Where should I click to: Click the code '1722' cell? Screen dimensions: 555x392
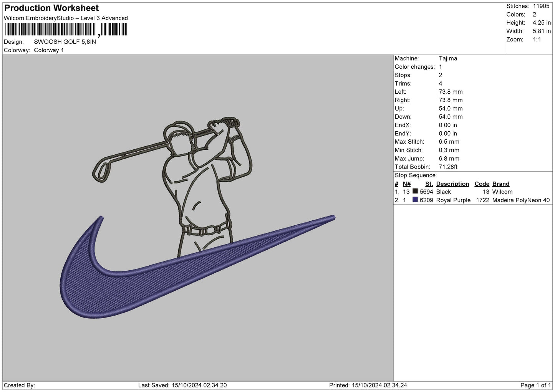coord(483,200)
